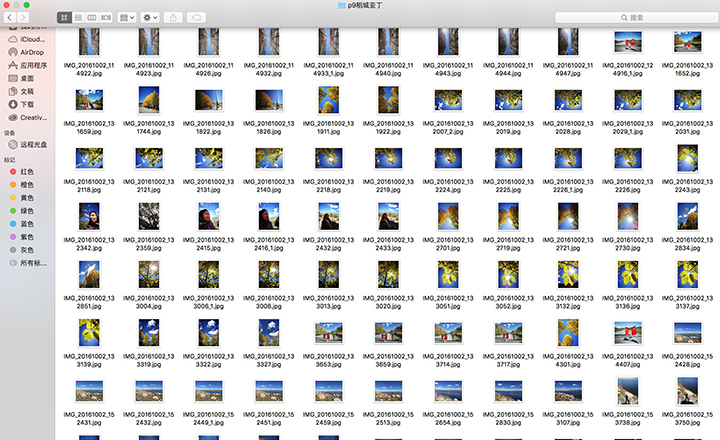Screen dimensions: 720x440
Task: Select thumbnail IMG_20161002_114922.jpg
Action: [89, 42]
